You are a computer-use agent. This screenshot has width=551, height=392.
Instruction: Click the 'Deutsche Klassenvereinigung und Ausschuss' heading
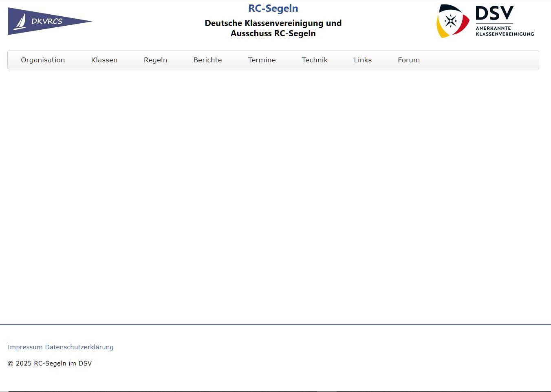[273, 28]
